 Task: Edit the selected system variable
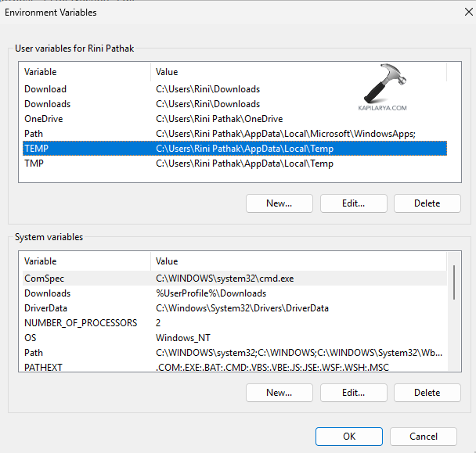point(353,393)
